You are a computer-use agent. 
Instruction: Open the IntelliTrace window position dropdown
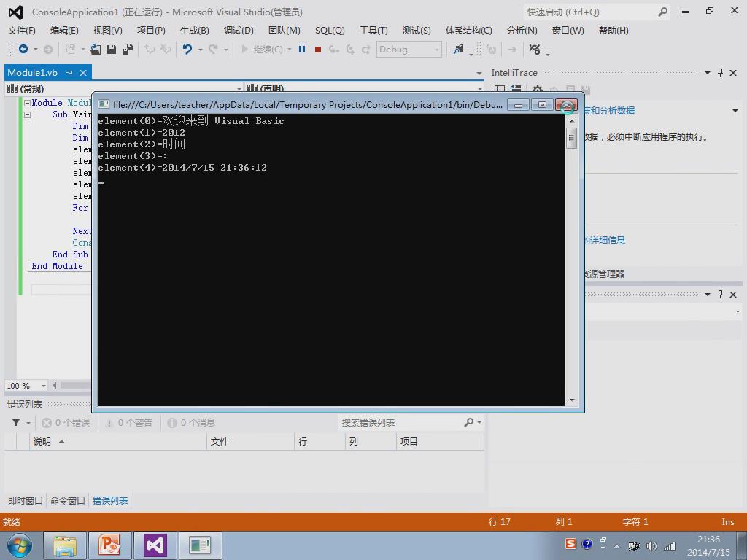pyautogui.click(x=708, y=73)
